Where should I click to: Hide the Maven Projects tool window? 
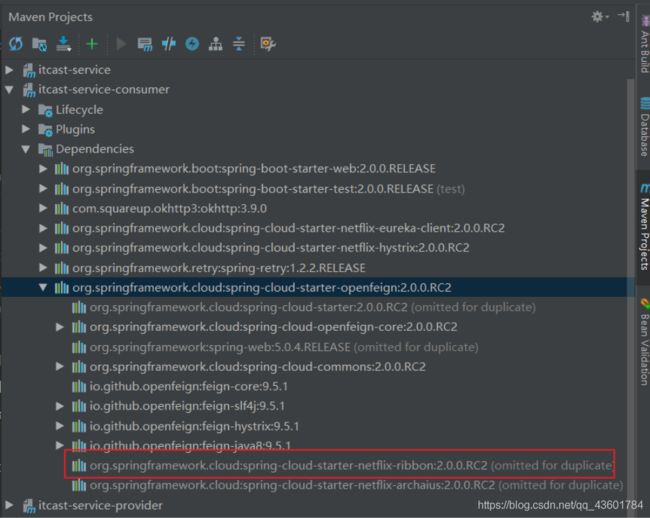point(623,17)
